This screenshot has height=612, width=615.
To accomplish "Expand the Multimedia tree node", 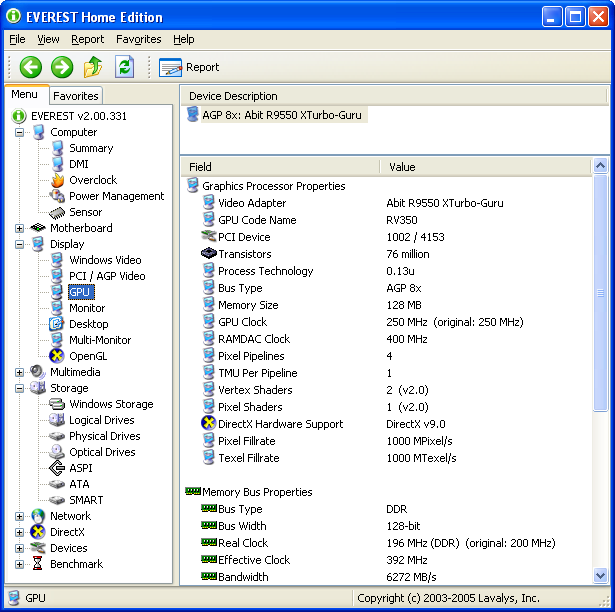I will pos(19,372).
